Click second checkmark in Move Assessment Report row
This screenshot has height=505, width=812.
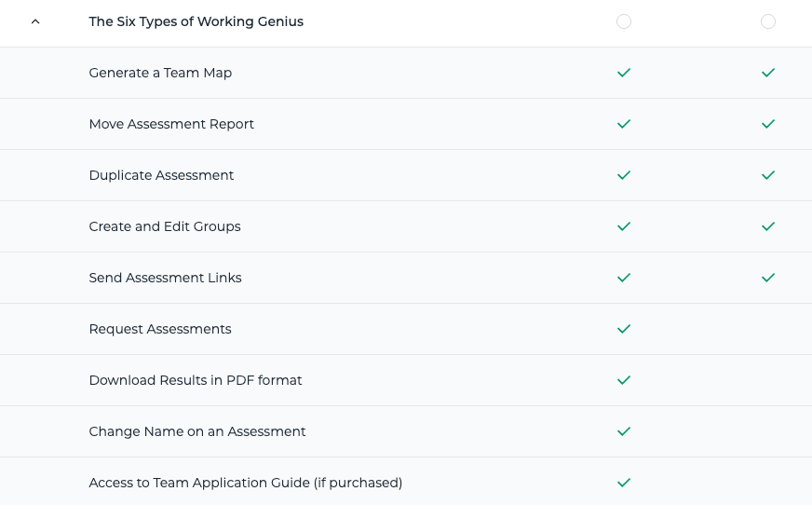tap(768, 124)
